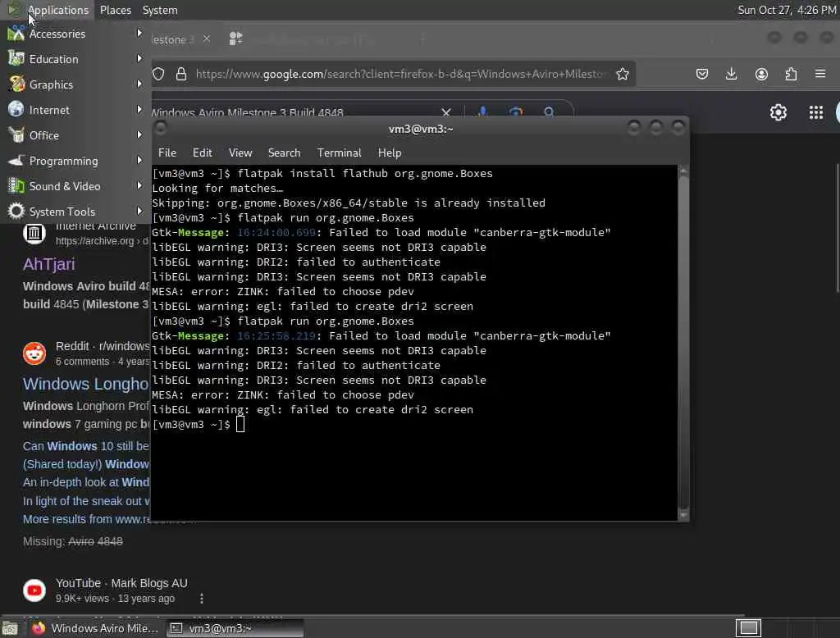
Task: Click the site padlock security icon
Action: point(181,74)
